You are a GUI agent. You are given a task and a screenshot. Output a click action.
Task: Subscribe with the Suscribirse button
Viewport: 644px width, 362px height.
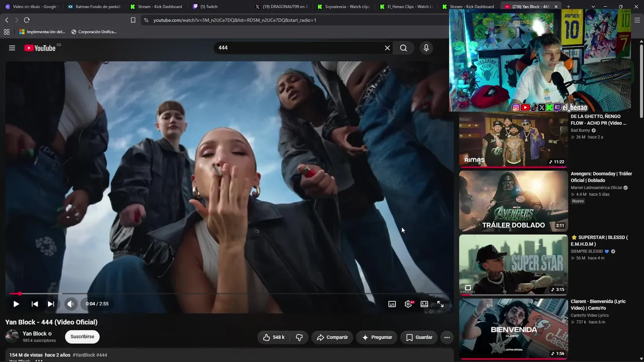coord(82,337)
